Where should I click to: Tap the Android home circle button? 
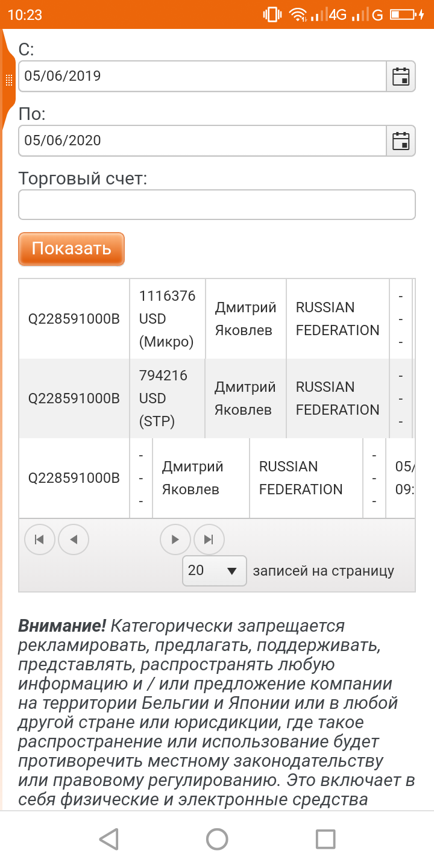point(217,839)
